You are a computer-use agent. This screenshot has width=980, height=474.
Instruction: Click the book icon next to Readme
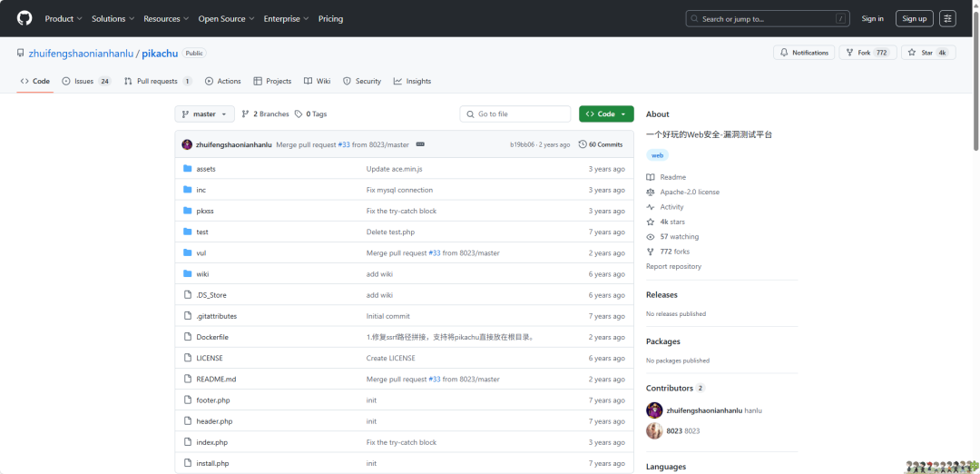coord(650,178)
